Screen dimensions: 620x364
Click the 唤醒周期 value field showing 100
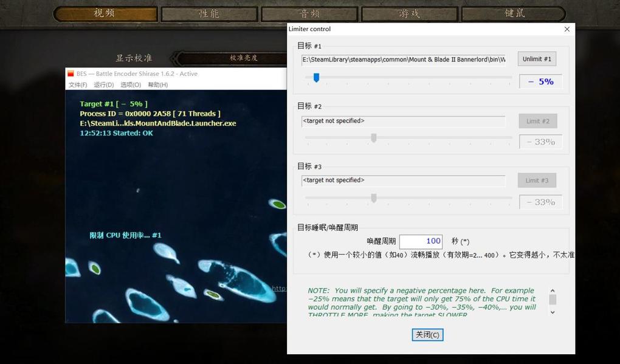[x=421, y=241]
